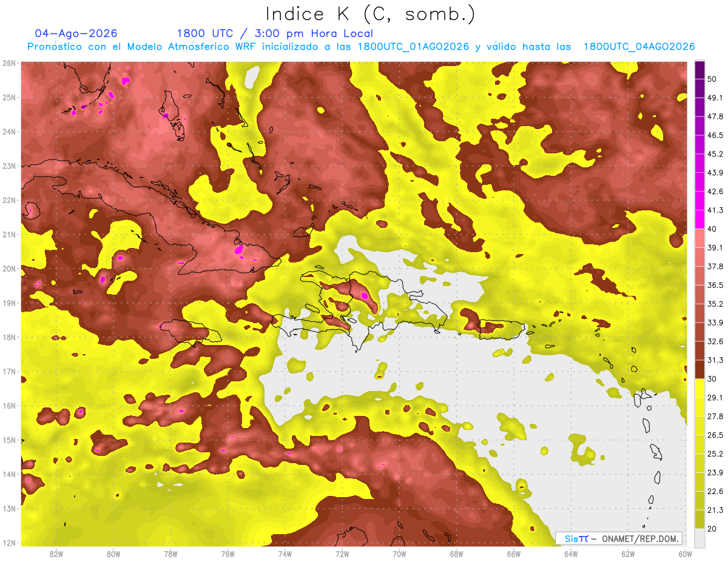
Task: Click the '47.8' color scale value
Action: (x=715, y=116)
